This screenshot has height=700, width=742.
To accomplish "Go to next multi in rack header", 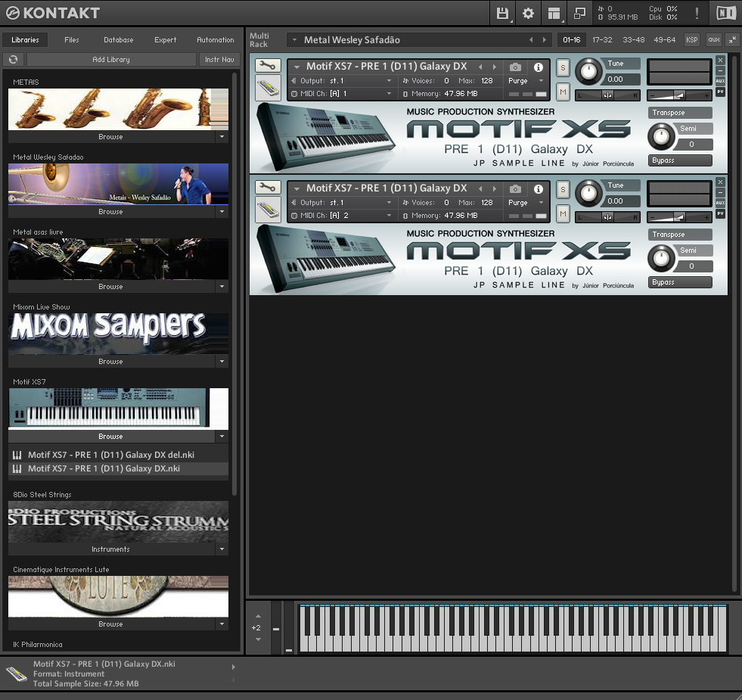I will coord(544,40).
